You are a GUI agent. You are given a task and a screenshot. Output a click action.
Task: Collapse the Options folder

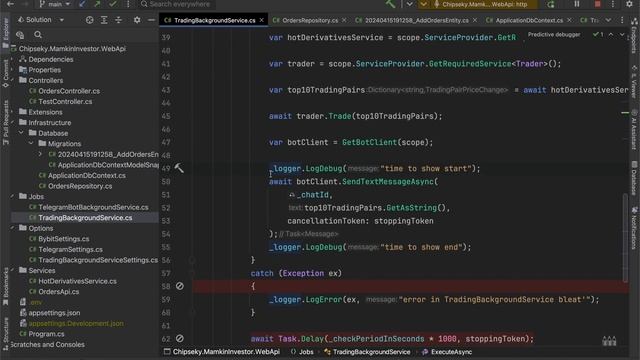click(x=12, y=228)
